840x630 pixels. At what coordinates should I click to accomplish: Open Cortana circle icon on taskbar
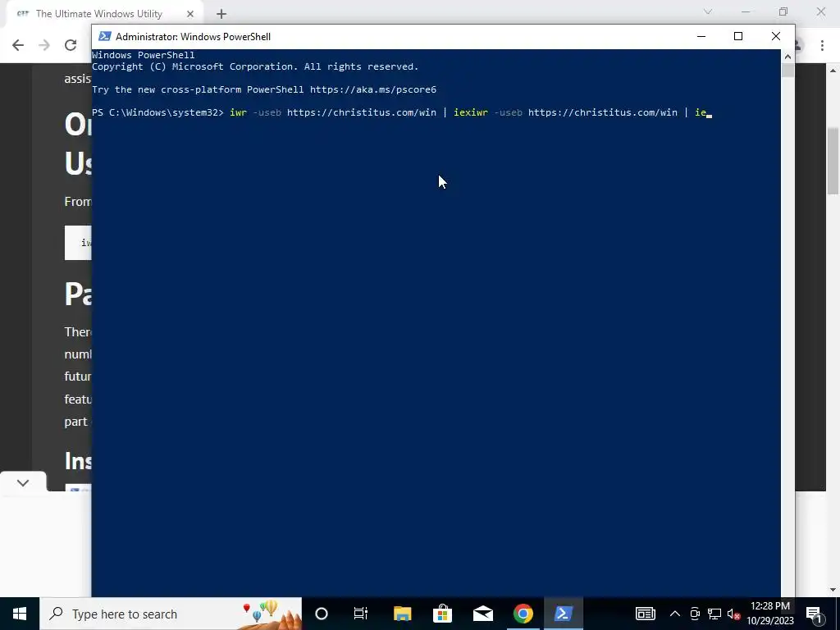click(322, 614)
